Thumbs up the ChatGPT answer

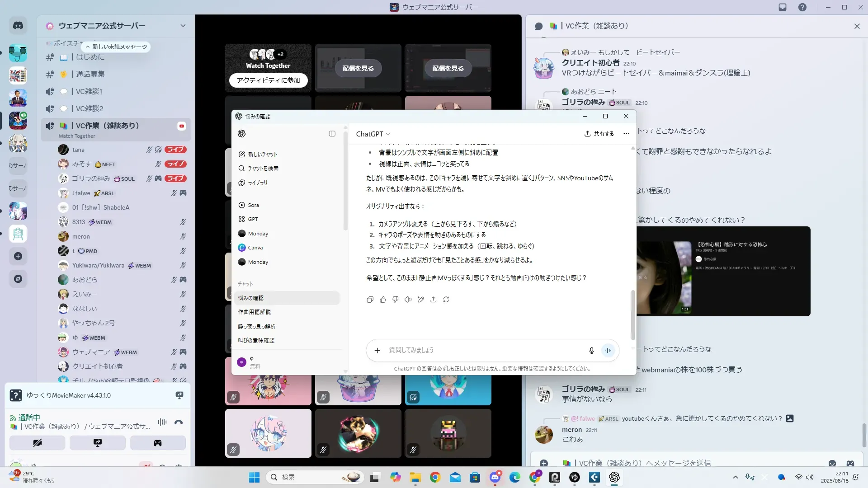(383, 300)
